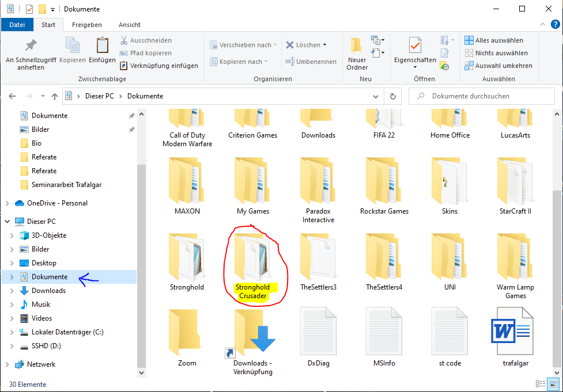The width and height of the screenshot is (563, 392).
Task: Open Bio quick access folder
Action: click(36, 143)
